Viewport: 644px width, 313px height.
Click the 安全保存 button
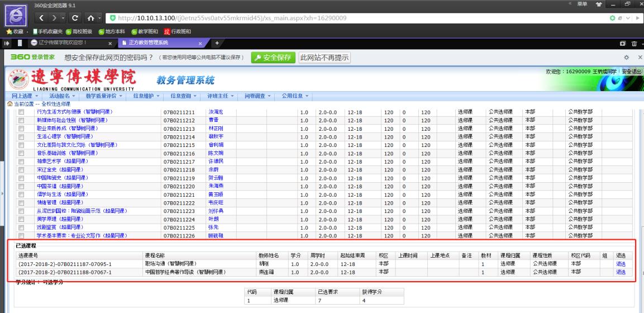(x=273, y=58)
